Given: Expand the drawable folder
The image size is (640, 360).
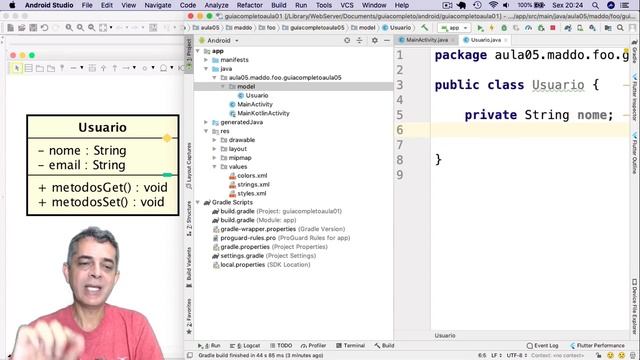Looking at the screenshot, I should click(x=215, y=140).
